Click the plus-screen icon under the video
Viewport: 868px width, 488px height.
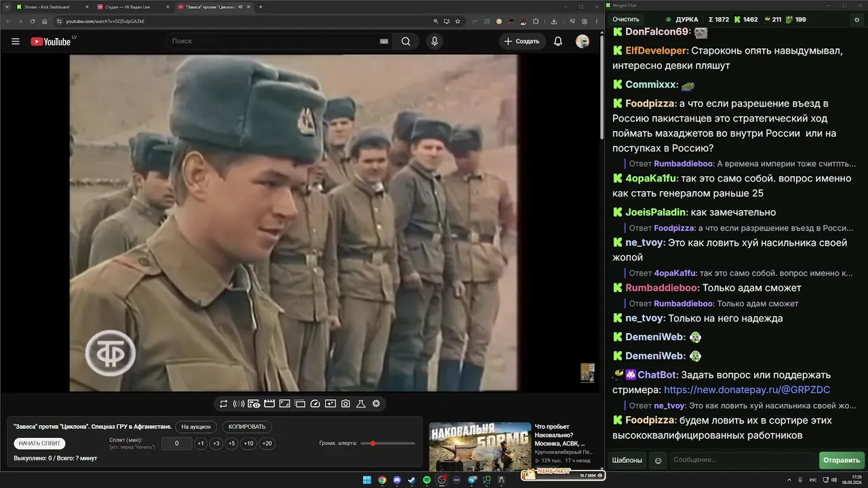tap(330, 404)
